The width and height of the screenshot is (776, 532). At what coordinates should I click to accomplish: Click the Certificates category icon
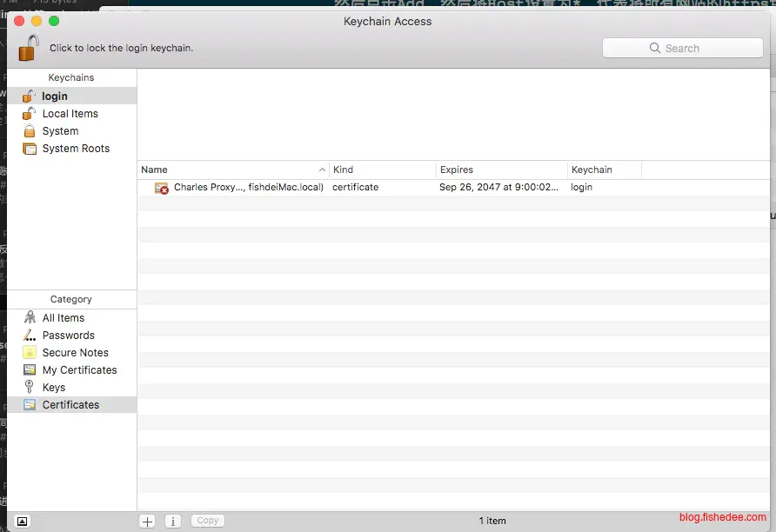coord(30,405)
